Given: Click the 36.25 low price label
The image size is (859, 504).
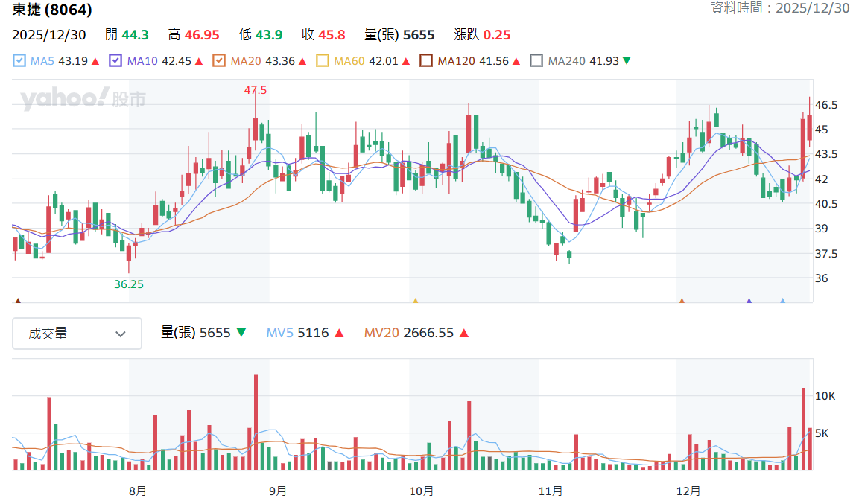Looking at the screenshot, I should [x=129, y=284].
